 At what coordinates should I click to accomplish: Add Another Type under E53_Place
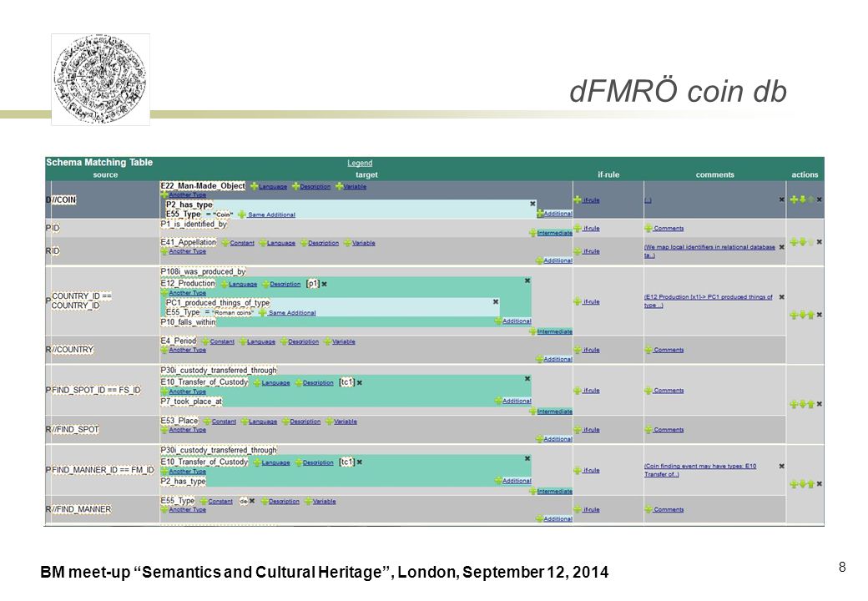tap(184, 430)
